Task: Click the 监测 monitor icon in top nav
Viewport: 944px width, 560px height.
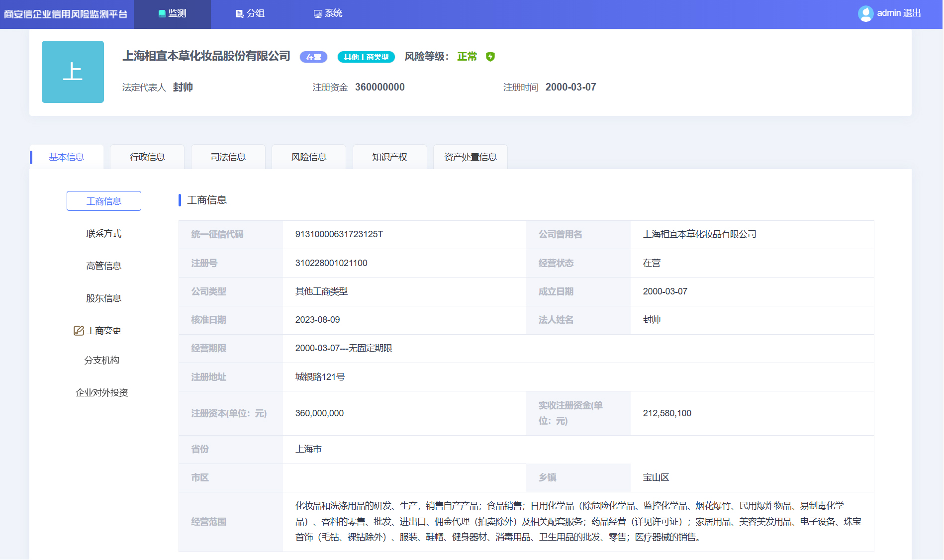Action: click(x=162, y=13)
